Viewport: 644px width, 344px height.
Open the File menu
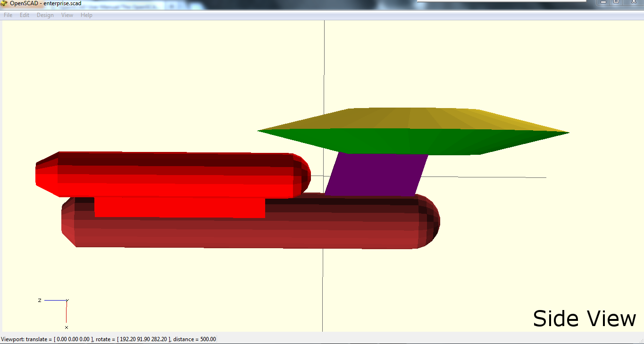tap(8, 15)
